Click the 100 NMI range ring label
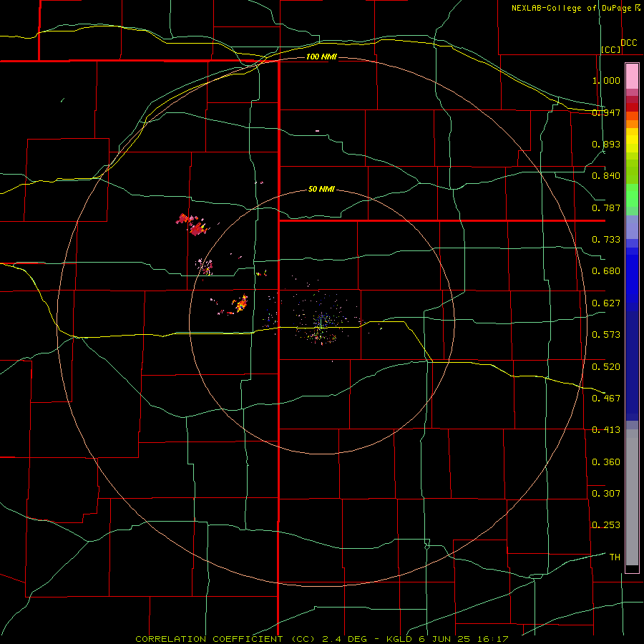Image resolution: width=644 pixels, height=644 pixels. pos(321,57)
